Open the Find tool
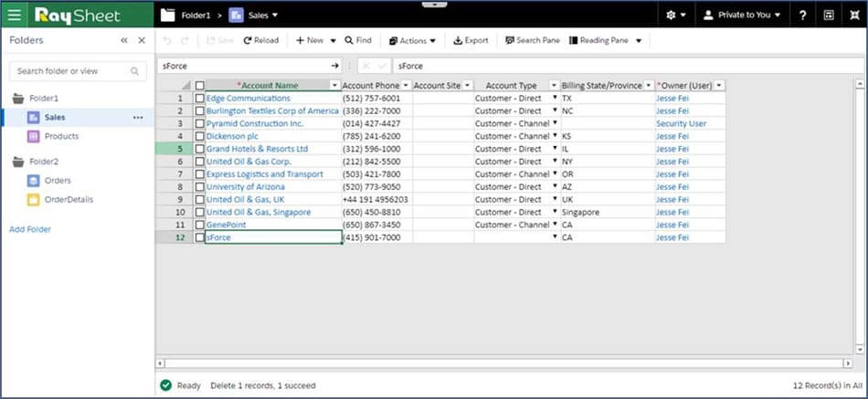 coord(358,40)
